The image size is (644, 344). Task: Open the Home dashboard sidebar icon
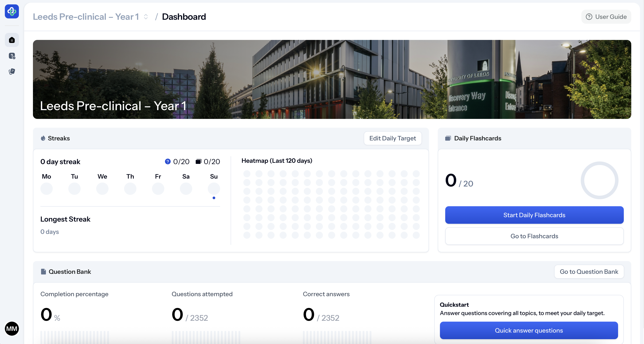[12, 40]
